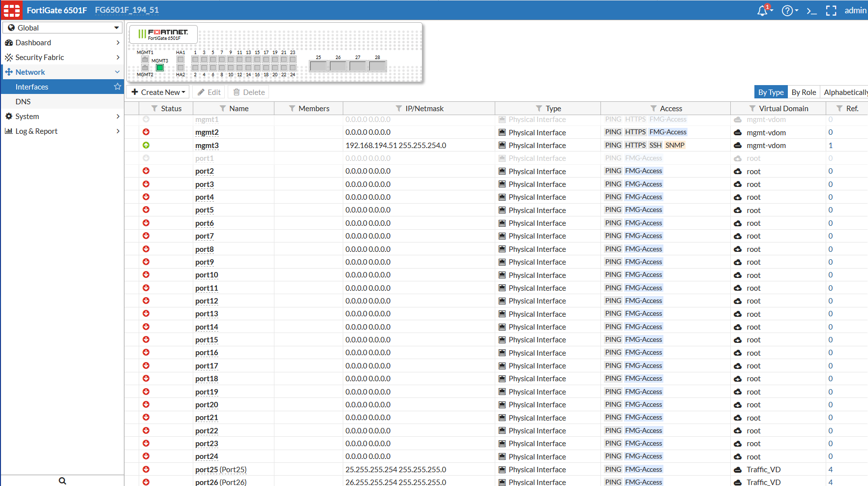Click the filter icon on Type column
Viewport: 868px width, 486px height.
tap(539, 108)
